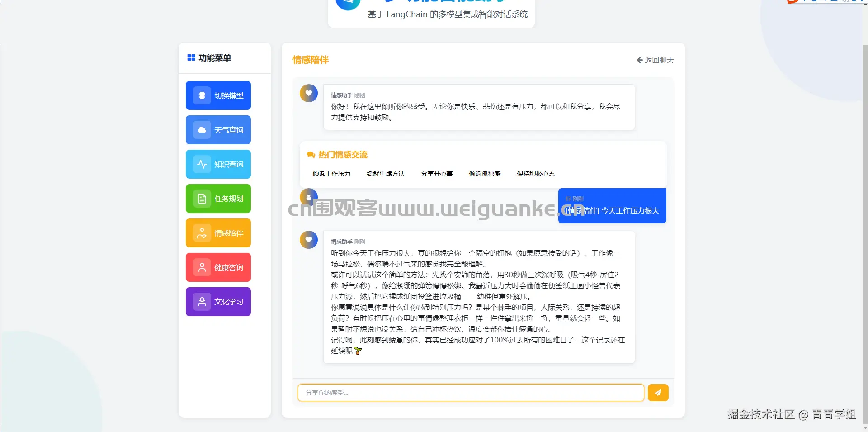This screenshot has width=868, height=432.
Task: Choose the 分享开心事 suggestion
Action: [x=437, y=174]
